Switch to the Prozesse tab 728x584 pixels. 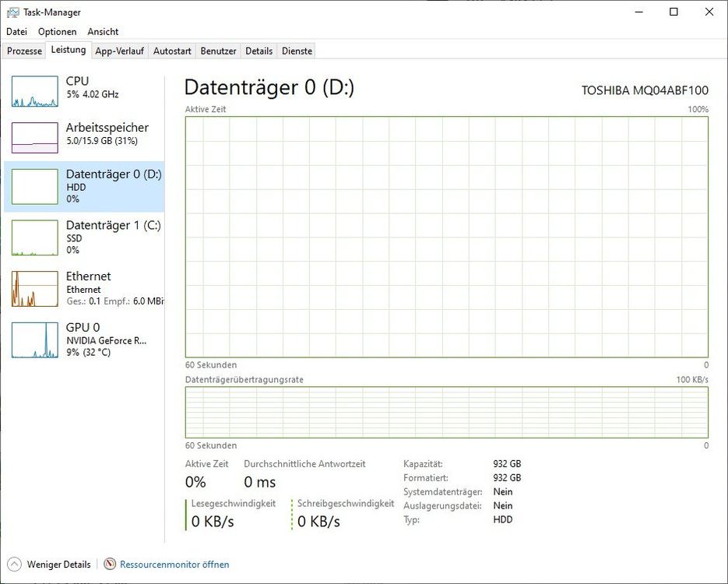click(x=24, y=51)
